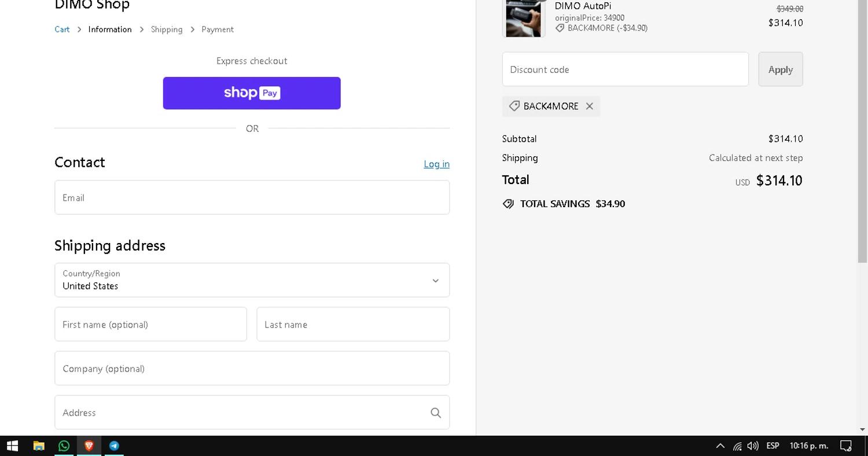The image size is (868, 456).
Task: Focus the Company (optional) field
Action: pyautogui.click(x=252, y=369)
